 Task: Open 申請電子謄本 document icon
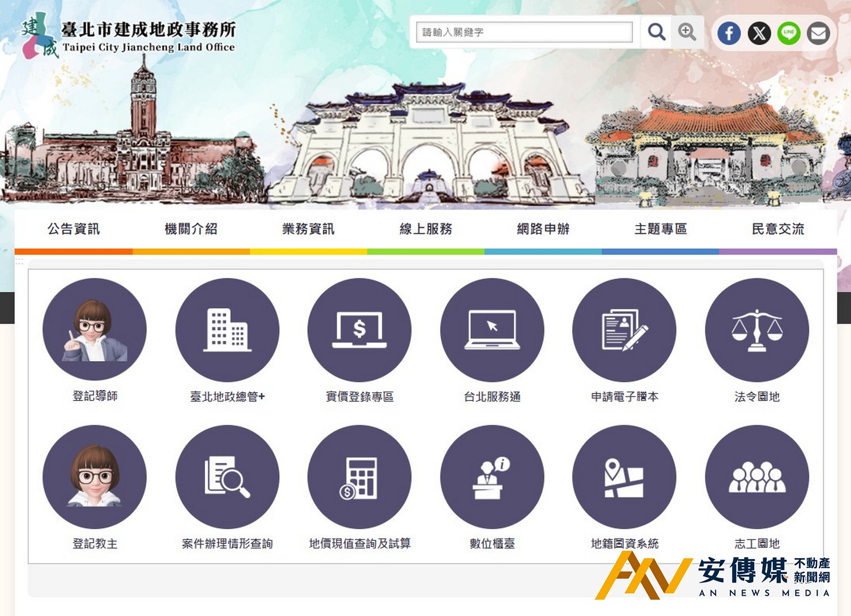pyautogui.click(x=624, y=330)
